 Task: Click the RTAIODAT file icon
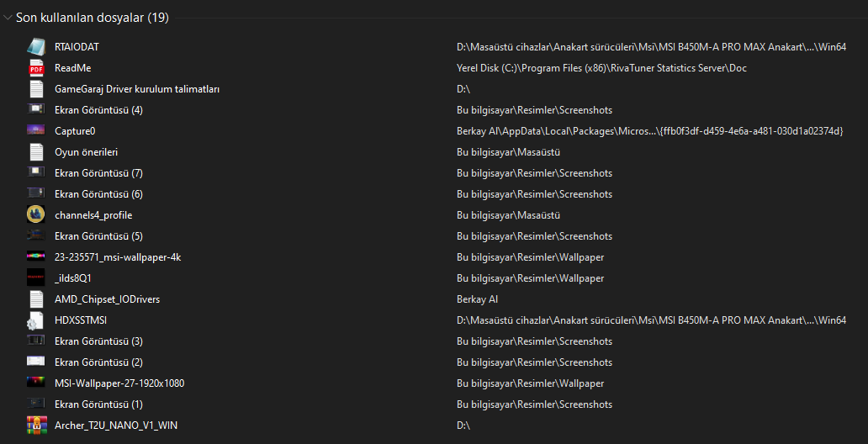pyautogui.click(x=36, y=47)
